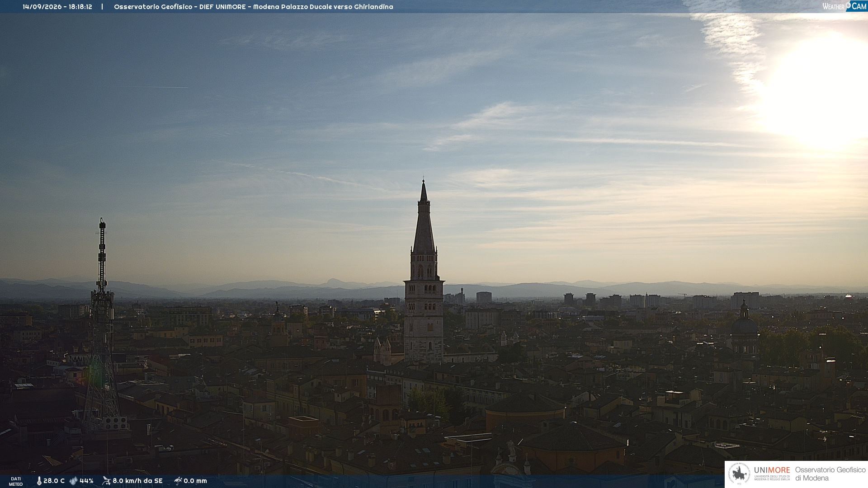Click the 44% humidity value

(86, 481)
